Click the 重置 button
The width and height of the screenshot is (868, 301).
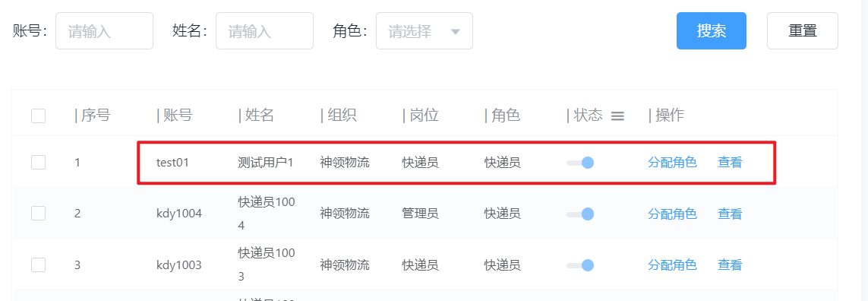[x=802, y=31]
